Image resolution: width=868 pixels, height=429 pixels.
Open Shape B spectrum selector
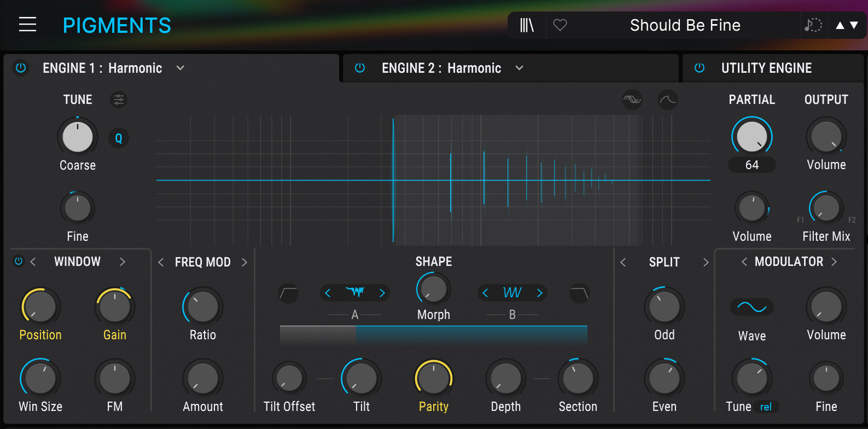512,293
